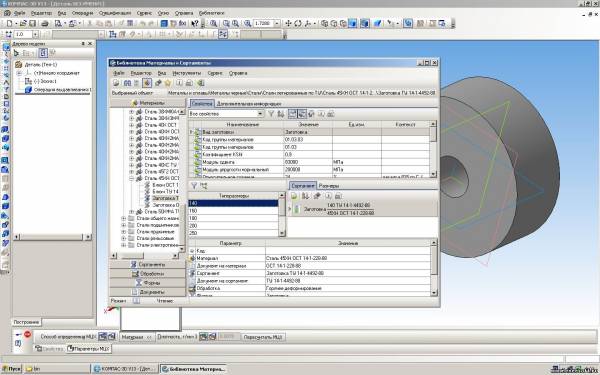The width and height of the screenshot is (600, 375).
Task: Open the 'Параметры МЦХ' tab
Action: [89, 349]
